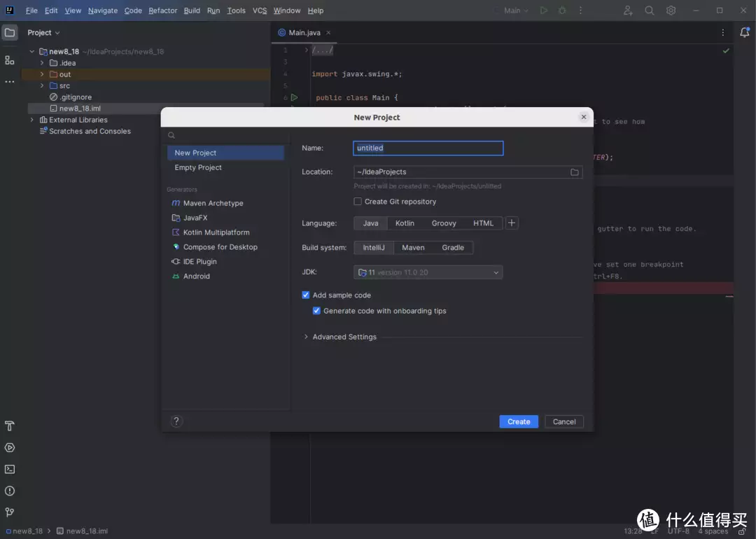Open the Problems tool window icon

(x=10, y=491)
